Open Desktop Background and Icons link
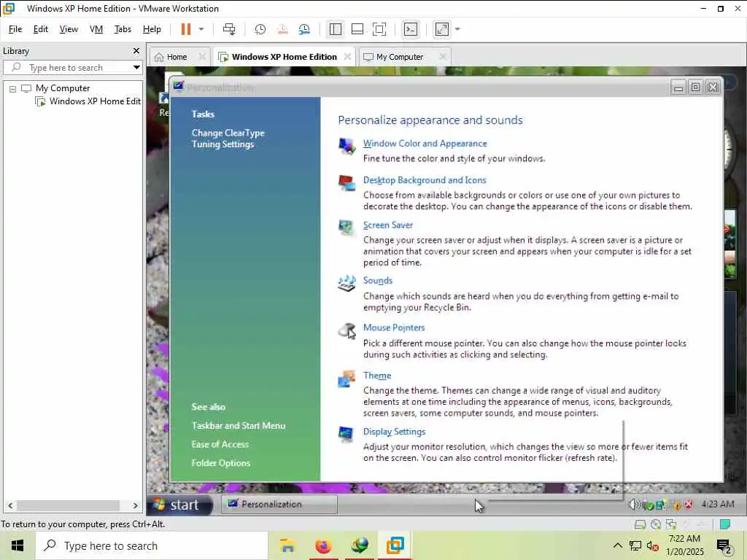 425,180
